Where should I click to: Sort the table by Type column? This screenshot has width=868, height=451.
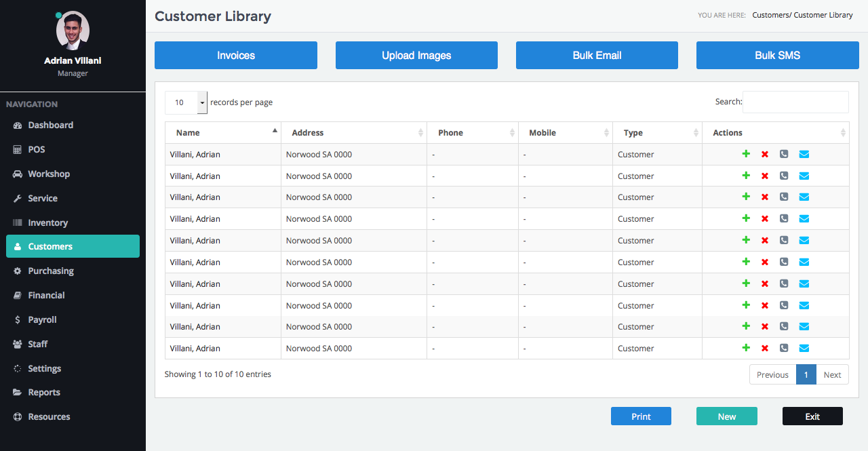[656, 133]
